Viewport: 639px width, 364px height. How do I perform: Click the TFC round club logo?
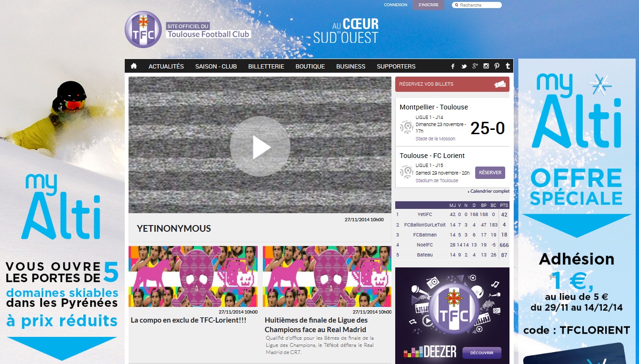tap(143, 30)
